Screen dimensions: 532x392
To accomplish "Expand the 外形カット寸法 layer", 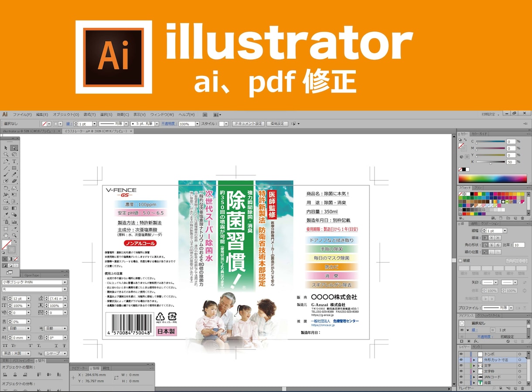I will tap(474, 360).
